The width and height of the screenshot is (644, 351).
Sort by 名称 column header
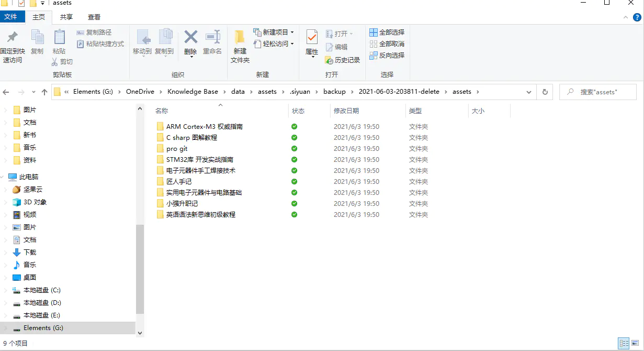(162, 111)
